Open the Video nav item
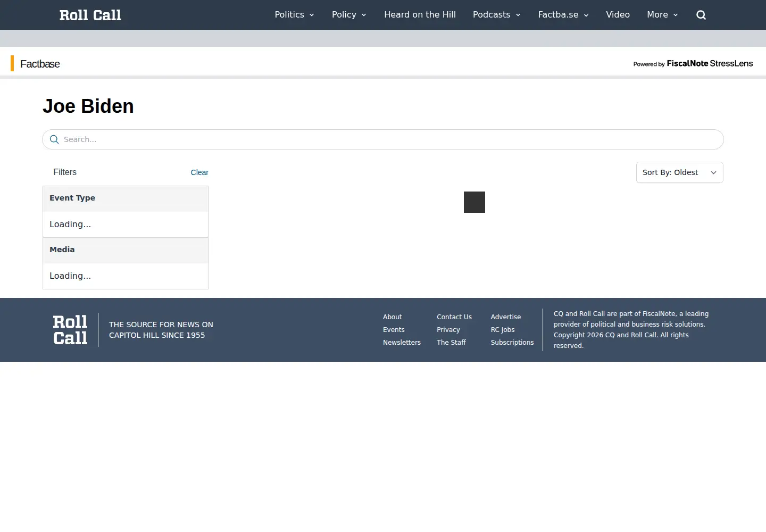 (x=618, y=15)
